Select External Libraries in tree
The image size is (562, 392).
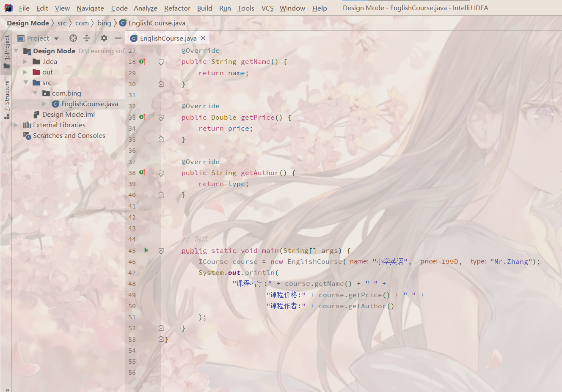pos(59,125)
